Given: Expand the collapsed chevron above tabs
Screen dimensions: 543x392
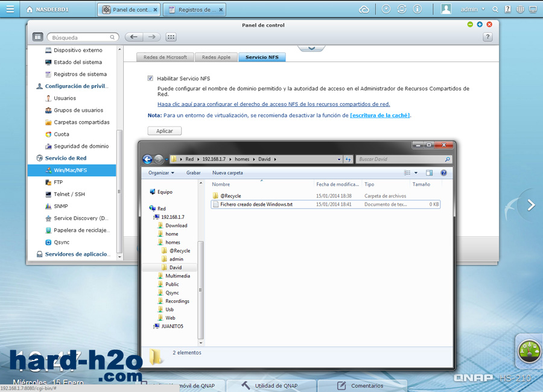Looking at the screenshot, I should [x=311, y=48].
